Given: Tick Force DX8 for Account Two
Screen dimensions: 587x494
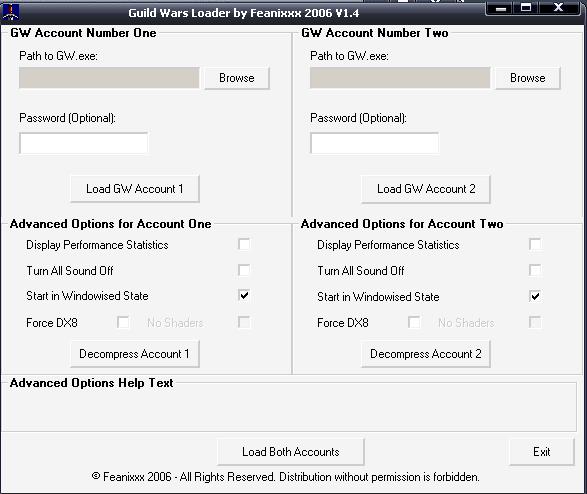Looking at the screenshot, I should coord(414,322).
